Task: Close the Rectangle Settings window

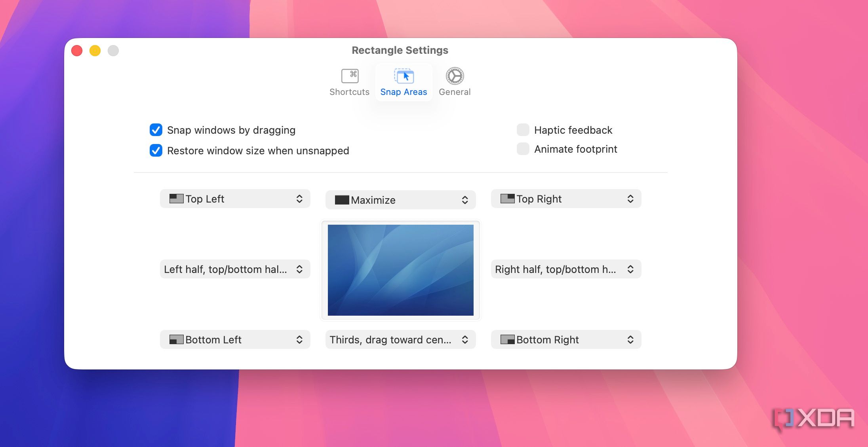Action: coord(77,51)
